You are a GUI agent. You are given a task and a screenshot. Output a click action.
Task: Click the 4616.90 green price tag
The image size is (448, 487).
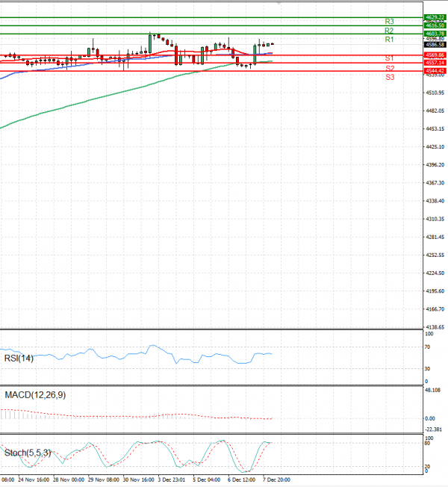click(435, 25)
